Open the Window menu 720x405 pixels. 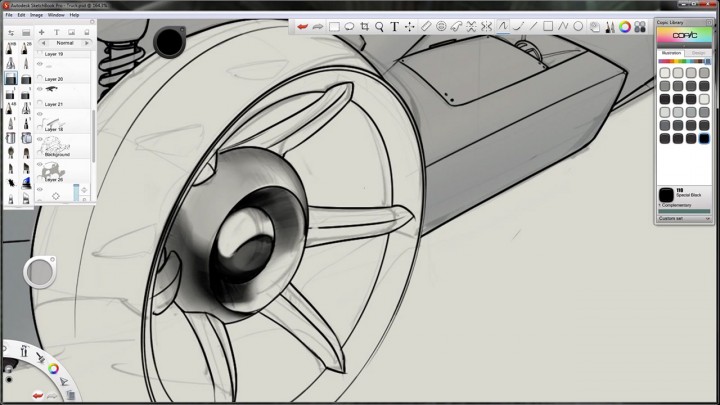(56, 15)
